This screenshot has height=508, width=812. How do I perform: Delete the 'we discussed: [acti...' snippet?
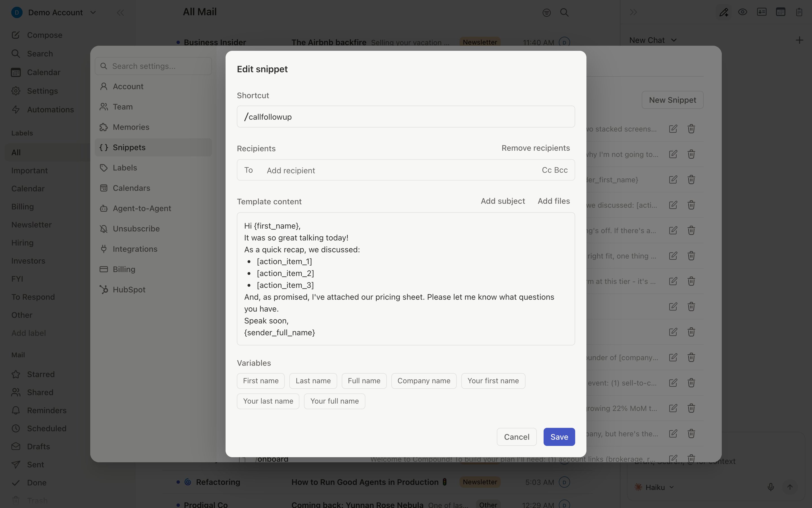tap(691, 205)
